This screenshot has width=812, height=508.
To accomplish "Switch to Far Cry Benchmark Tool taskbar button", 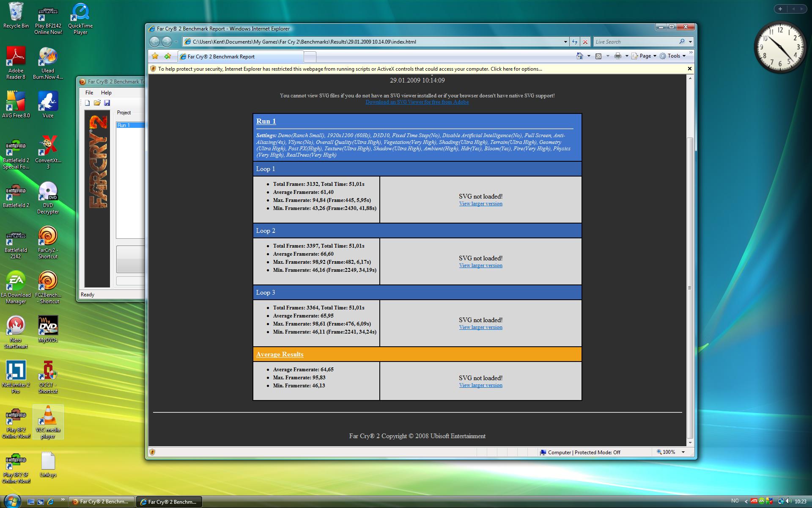I will (x=101, y=502).
